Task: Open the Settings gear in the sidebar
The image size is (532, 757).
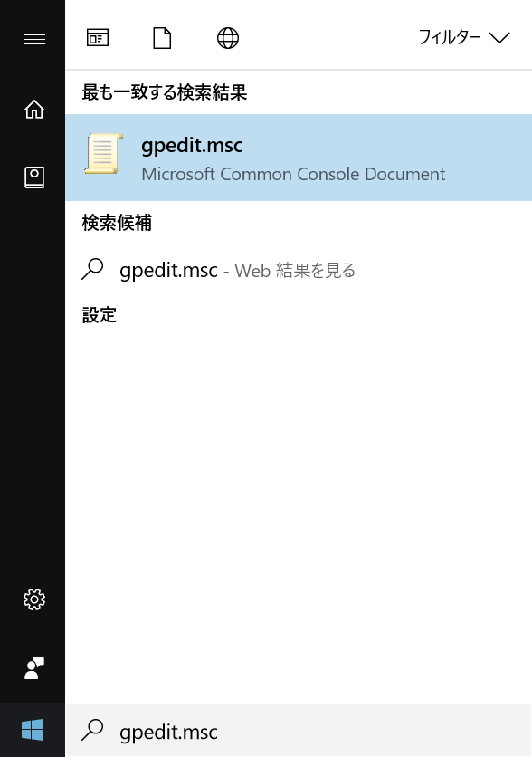Action: tap(34, 599)
